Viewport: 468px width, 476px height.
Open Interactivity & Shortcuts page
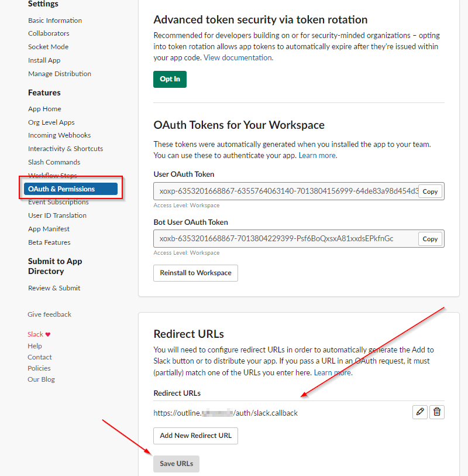pyautogui.click(x=66, y=149)
